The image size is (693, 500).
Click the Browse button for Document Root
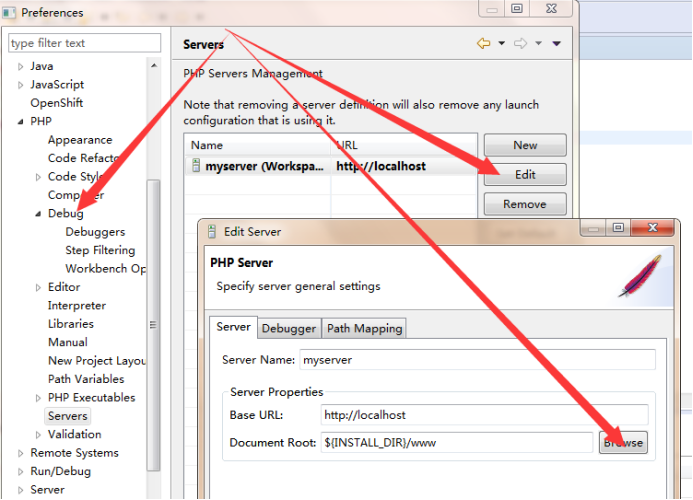coord(623,443)
